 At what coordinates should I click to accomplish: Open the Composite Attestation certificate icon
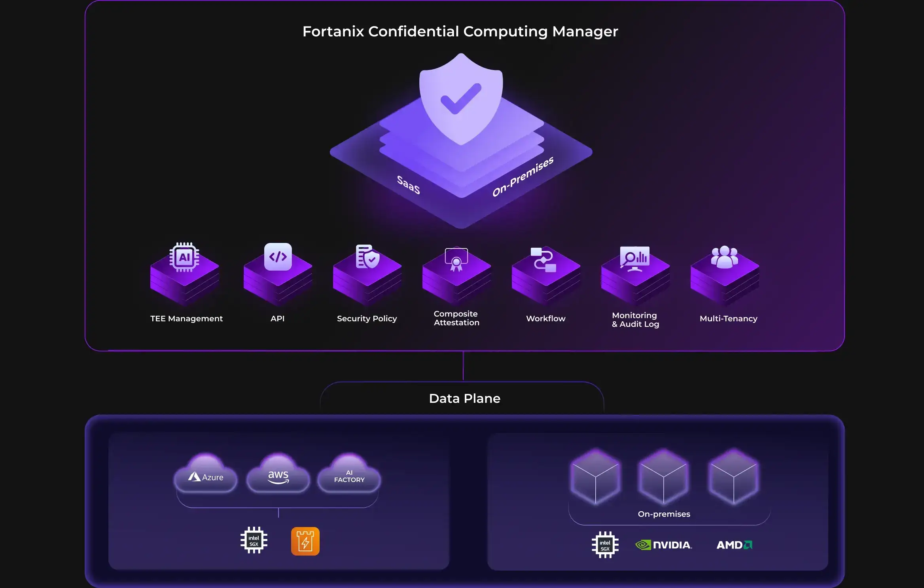pyautogui.click(x=456, y=260)
